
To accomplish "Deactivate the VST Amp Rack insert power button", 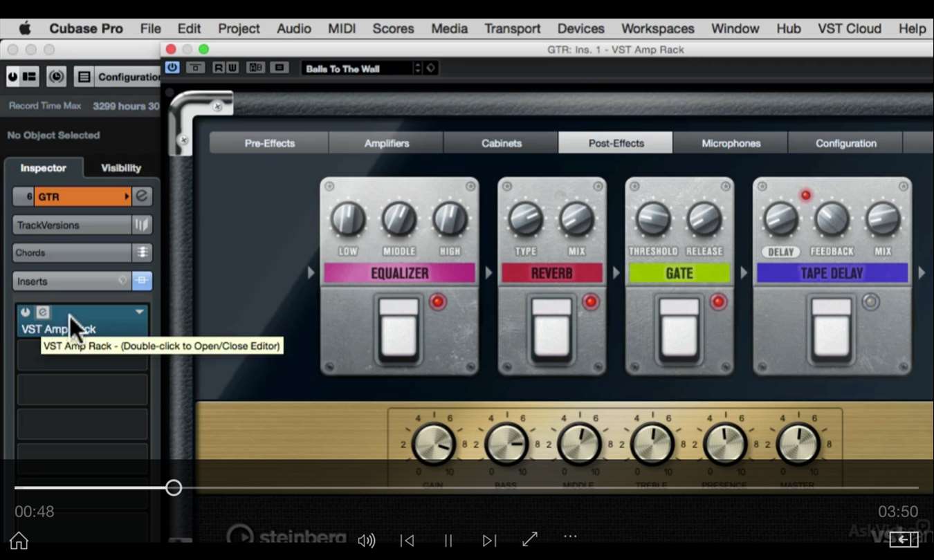I will 26,312.
